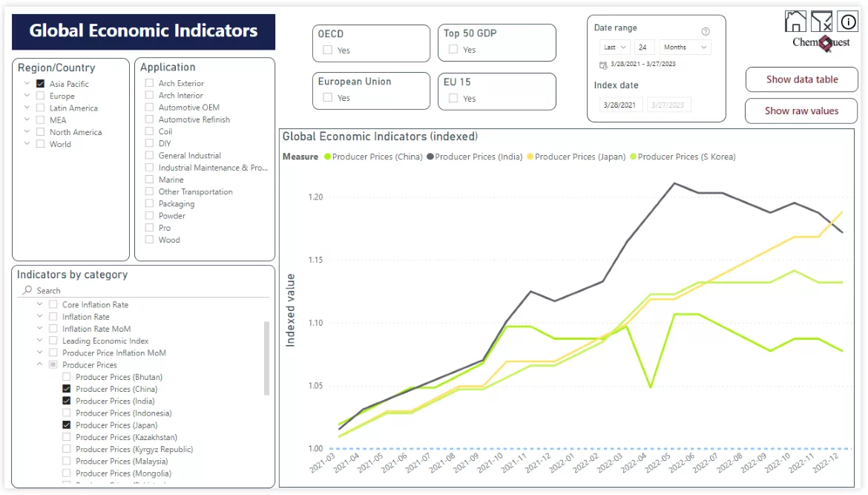Click the calendar icon under Date range
The image size is (868, 495).
603,65
